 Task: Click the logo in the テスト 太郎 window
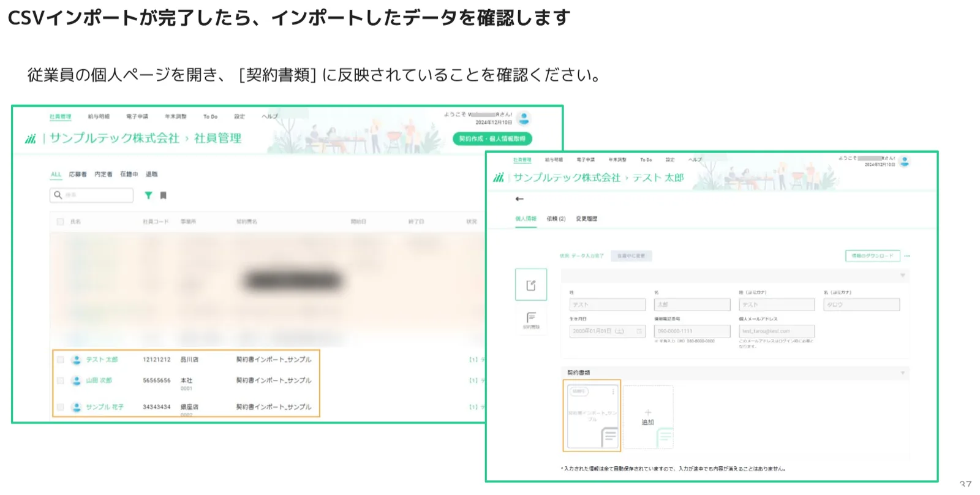click(499, 178)
